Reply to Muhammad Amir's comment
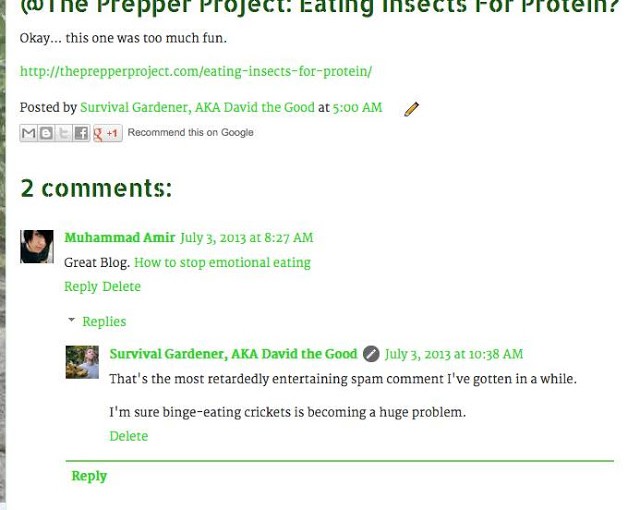The height and width of the screenshot is (510, 640). coord(81,286)
